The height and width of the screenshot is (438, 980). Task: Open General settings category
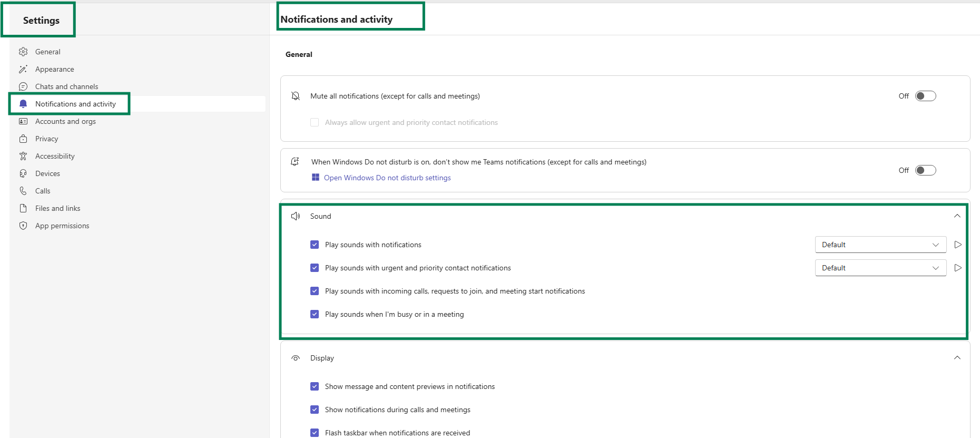pyautogui.click(x=48, y=52)
